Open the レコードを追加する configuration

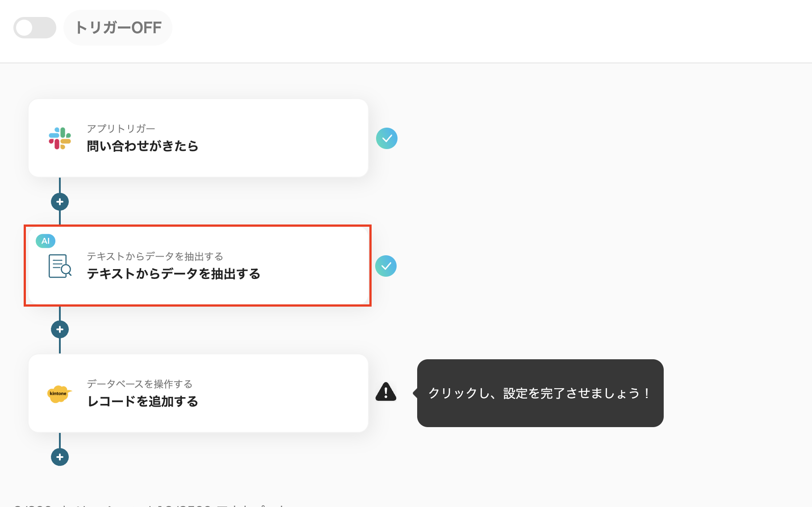pyautogui.click(x=198, y=393)
